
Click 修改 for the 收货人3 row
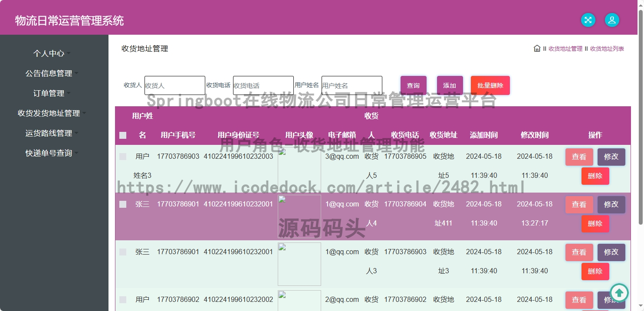click(x=611, y=252)
